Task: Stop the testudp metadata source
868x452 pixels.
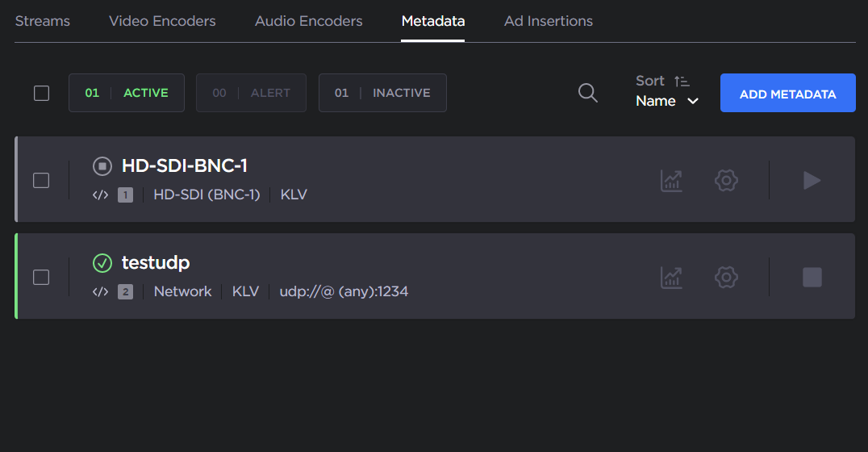Action: point(812,277)
